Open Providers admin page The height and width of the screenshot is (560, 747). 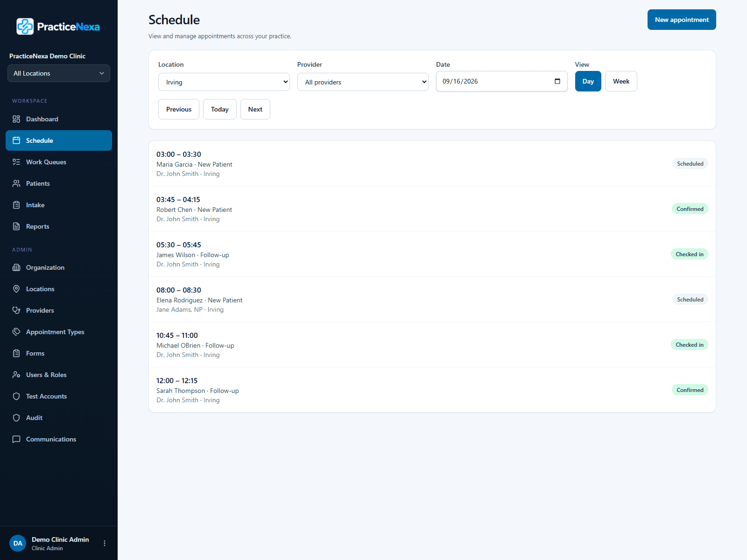coord(59,310)
